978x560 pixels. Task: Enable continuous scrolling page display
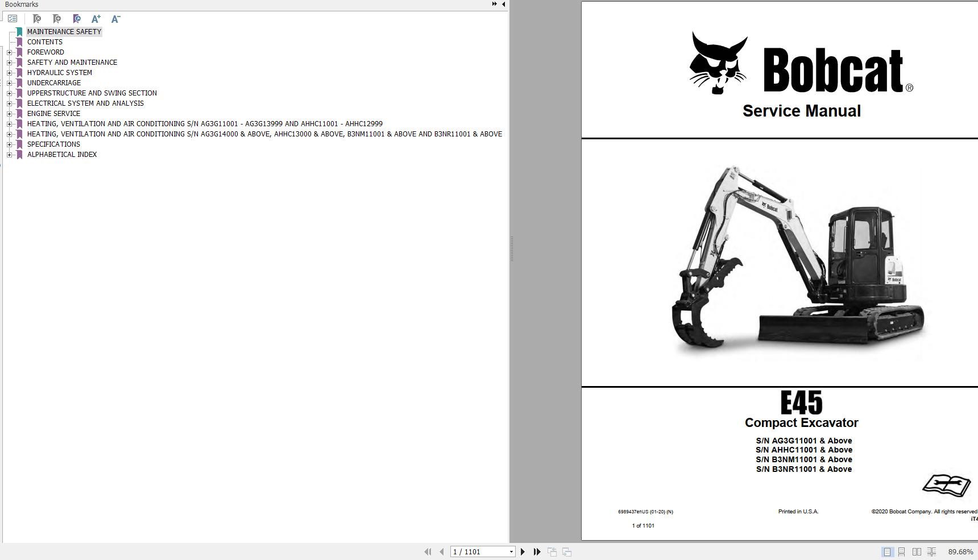[901, 551]
